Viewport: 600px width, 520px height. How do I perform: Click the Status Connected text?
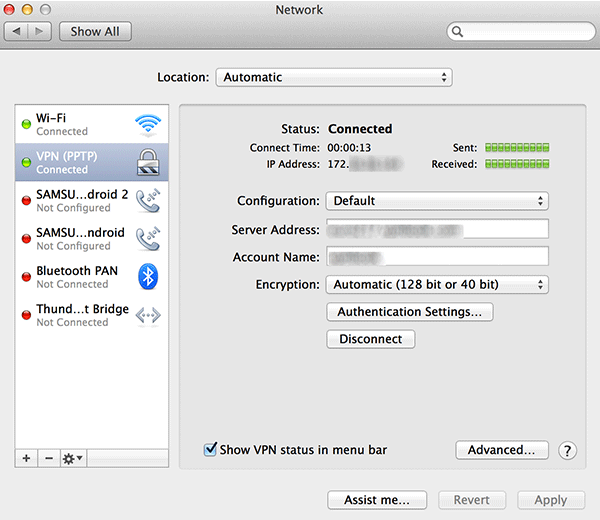(360, 129)
